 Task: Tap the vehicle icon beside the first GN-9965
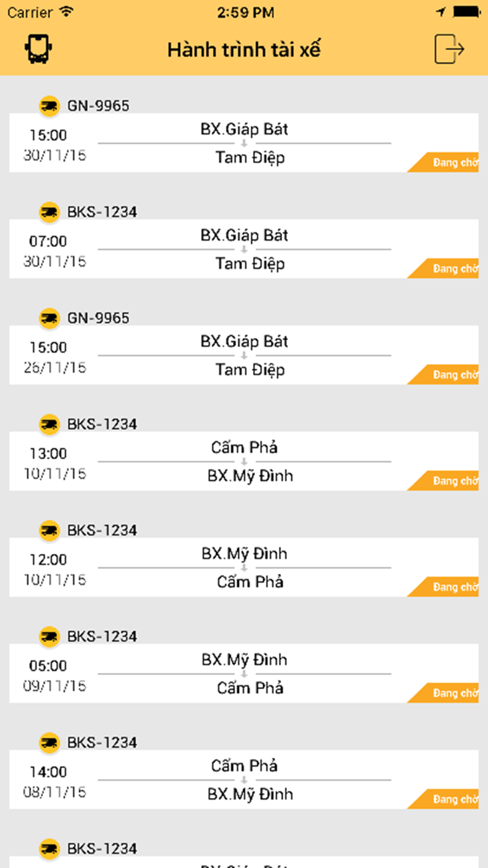(49, 105)
